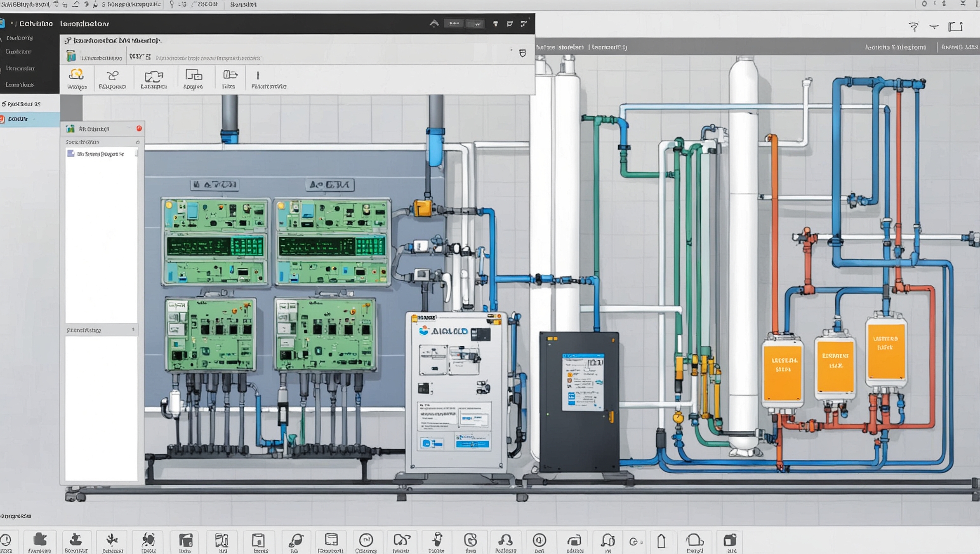Toggle the red record dot in panel header
This screenshot has width=980, height=554.
click(x=139, y=129)
